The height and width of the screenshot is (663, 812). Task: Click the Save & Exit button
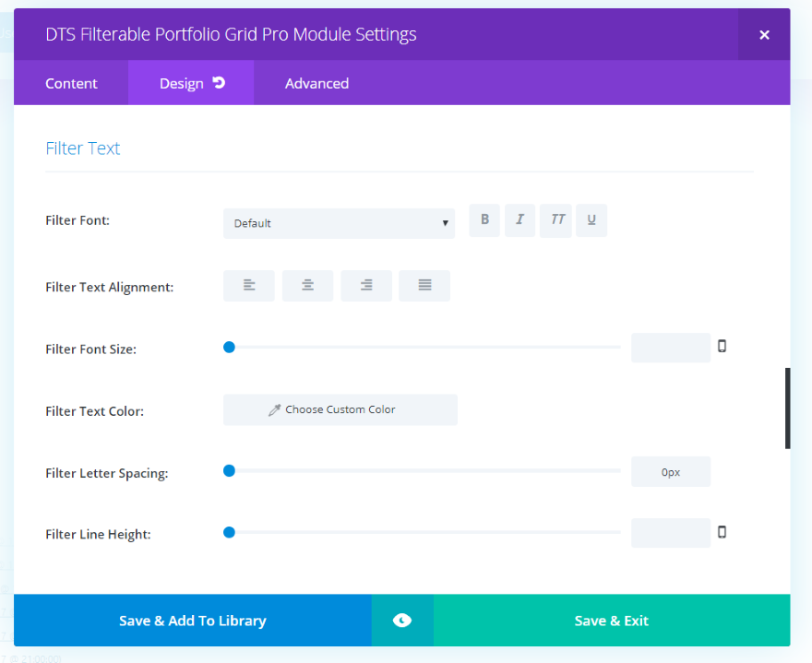point(611,621)
